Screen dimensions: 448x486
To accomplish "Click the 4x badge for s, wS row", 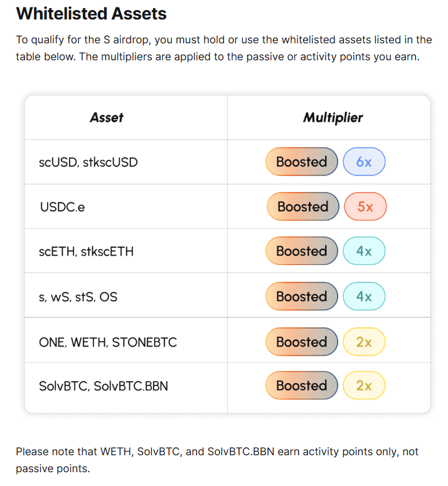I will [x=364, y=296].
